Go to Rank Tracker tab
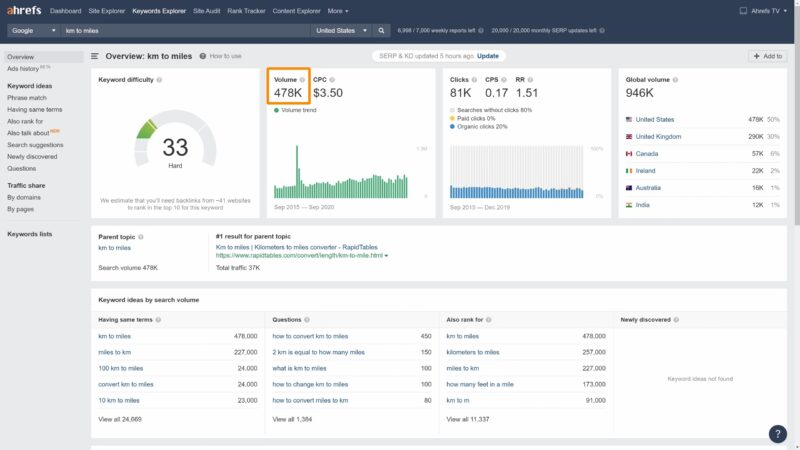800x450 pixels. [248, 10]
